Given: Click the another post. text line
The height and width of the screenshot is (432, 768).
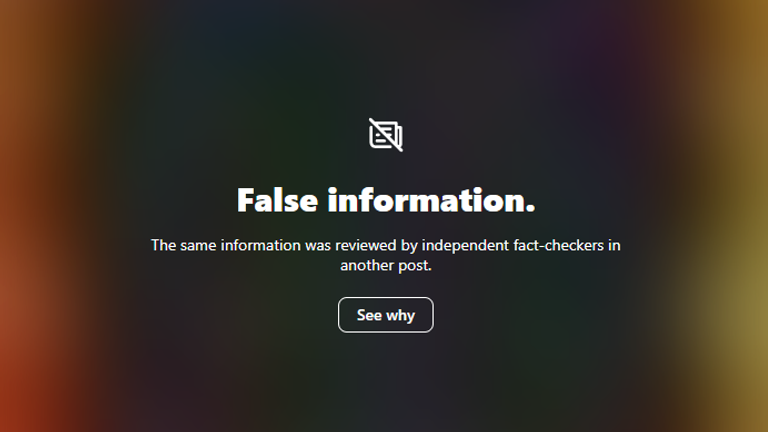Looking at the screenshot, I should tap(386, 265).
